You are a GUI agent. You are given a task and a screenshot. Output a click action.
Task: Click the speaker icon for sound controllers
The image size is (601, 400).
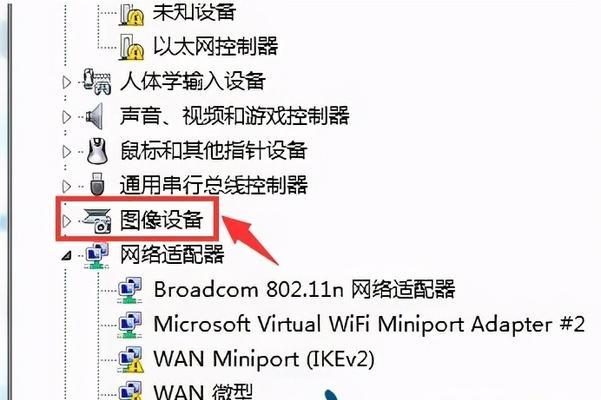pos(95,116)
